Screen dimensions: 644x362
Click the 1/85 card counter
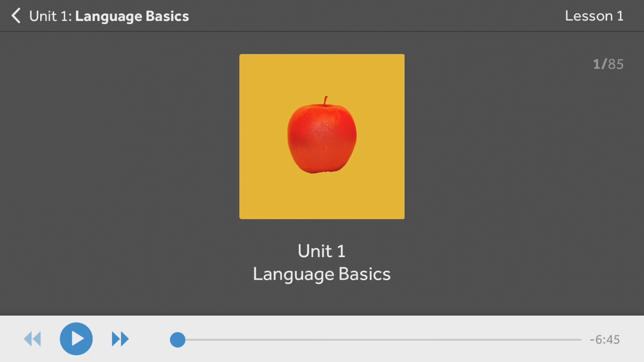pos(608,64)
